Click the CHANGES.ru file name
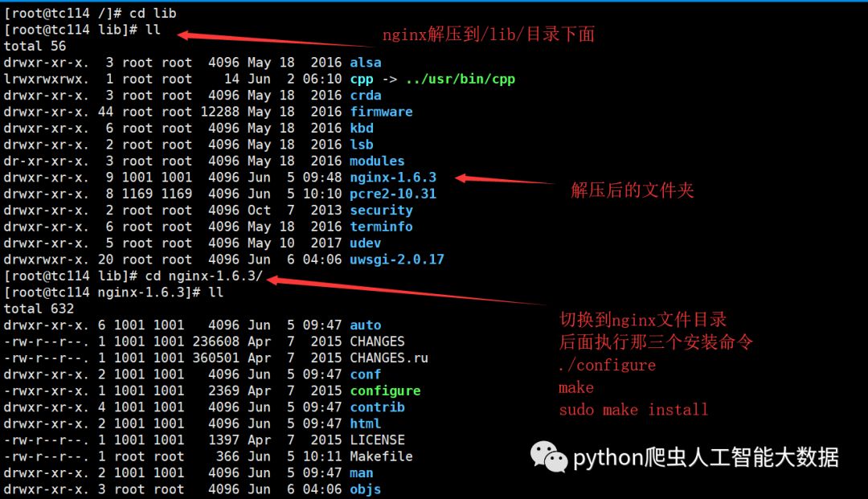The image size is (868, 499). (389, 358)
